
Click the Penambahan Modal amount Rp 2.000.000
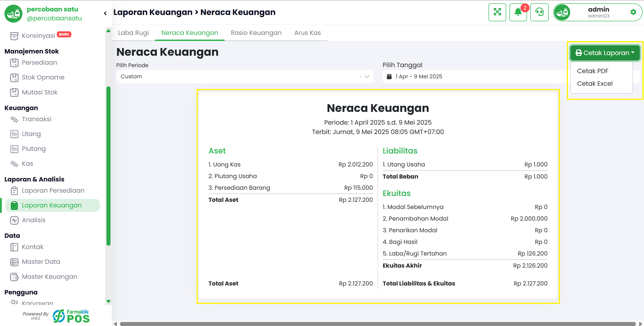(x=529, y=219)
